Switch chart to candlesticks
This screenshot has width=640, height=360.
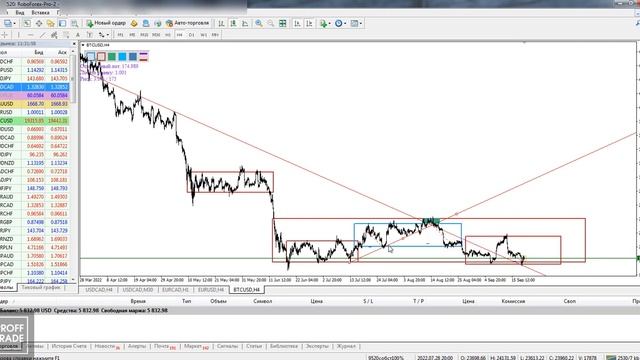tap(233, 23)
